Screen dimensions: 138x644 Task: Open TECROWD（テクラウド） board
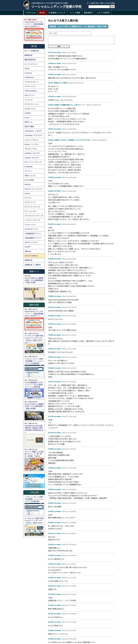coord(34,135)
